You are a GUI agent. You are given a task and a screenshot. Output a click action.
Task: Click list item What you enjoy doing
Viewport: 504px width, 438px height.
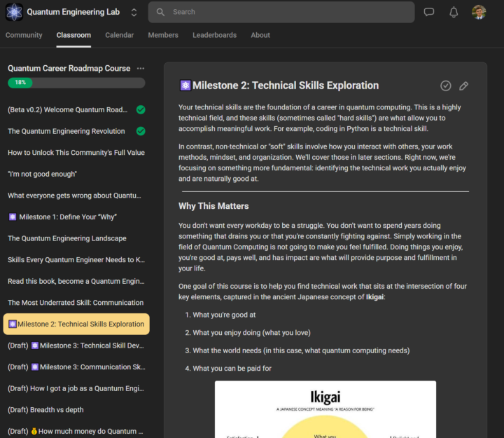tap(252, 332)
